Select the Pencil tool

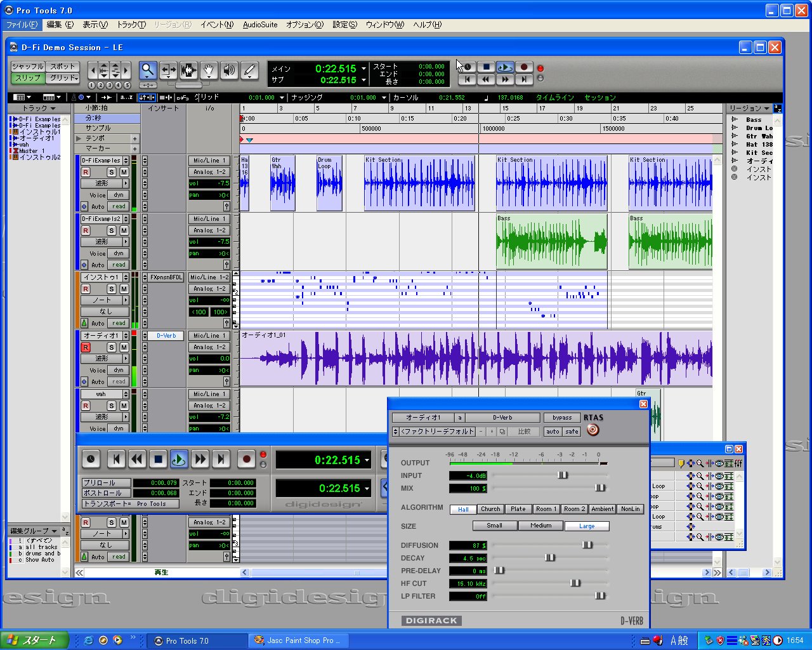tap(249, 70)
